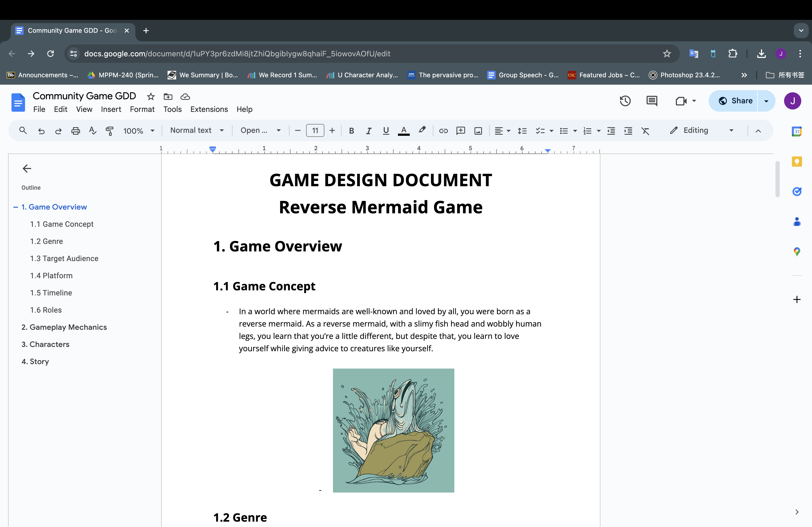
Task: Increase the font size
Action: tap(332, 131)
